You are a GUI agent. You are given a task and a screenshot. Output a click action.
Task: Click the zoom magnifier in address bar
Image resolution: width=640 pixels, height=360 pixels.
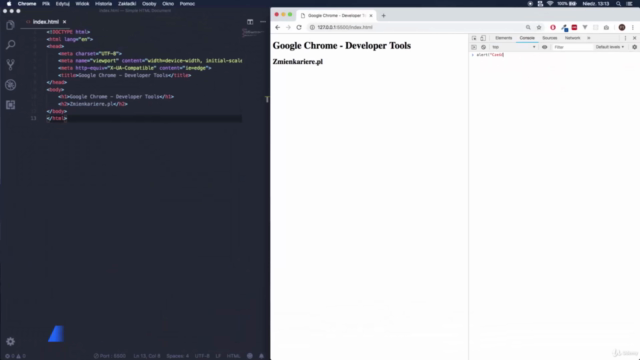[528, 27]
